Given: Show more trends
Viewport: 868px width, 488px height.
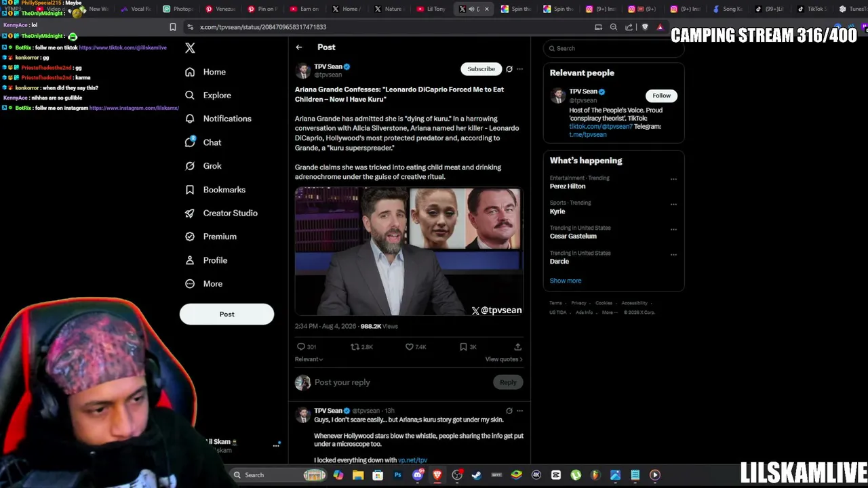Looking at the screenshot, I should pos(566,281).
